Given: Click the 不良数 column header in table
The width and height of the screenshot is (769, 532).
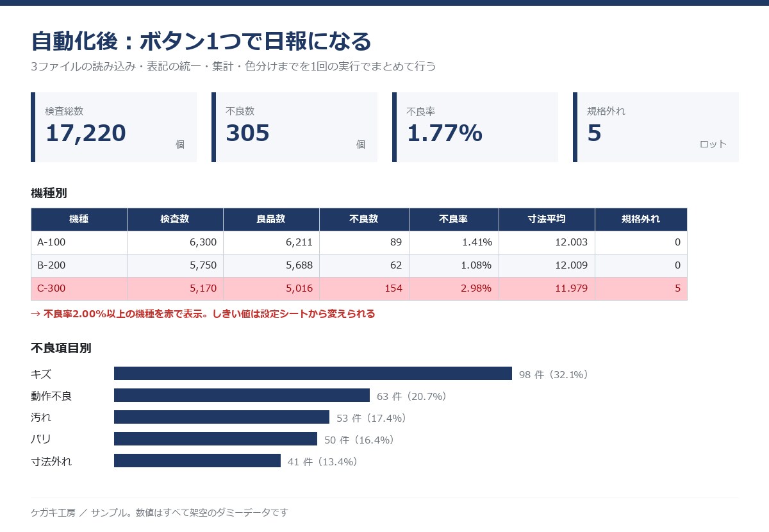Looking at the screenshot, I should [x=364, y=219].
